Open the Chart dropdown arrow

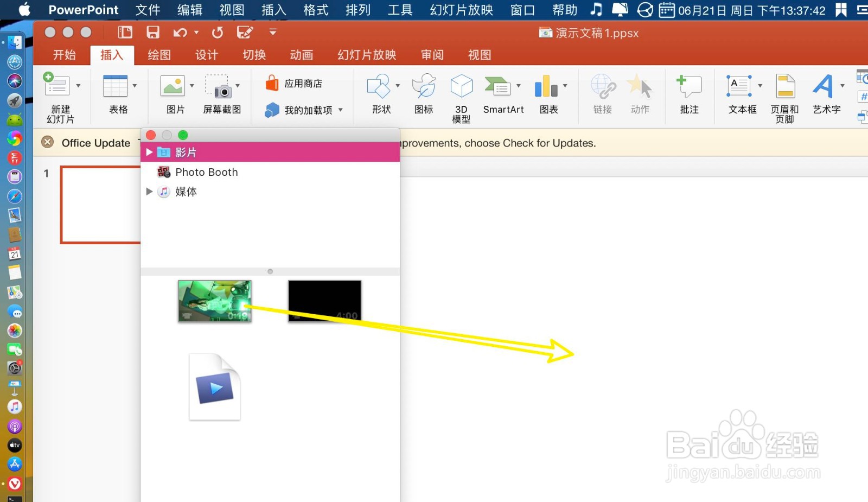point(565,86)
